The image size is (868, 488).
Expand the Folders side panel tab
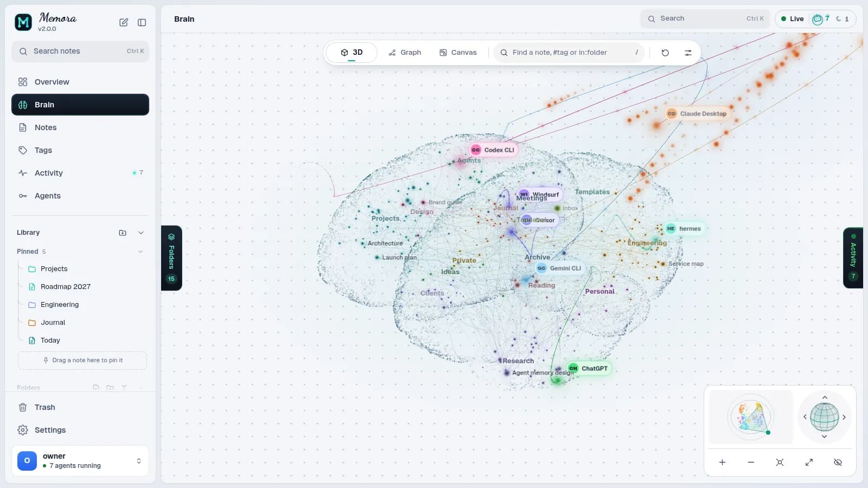coord(171,258)
